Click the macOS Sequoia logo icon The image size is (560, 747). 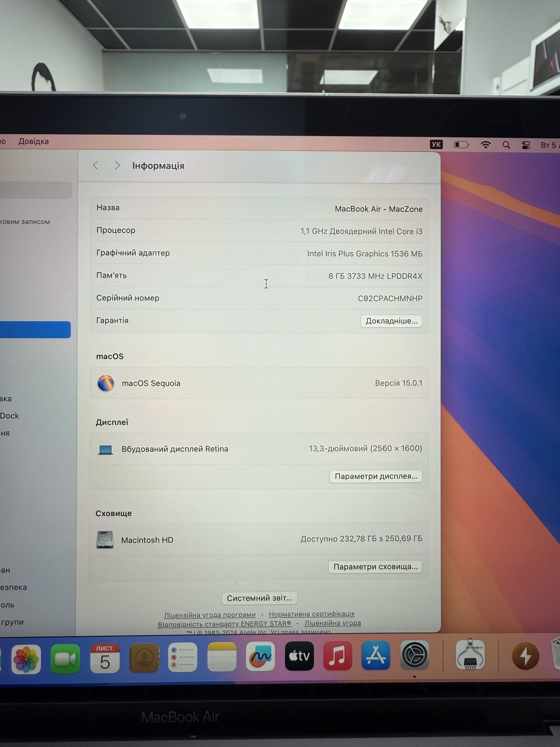(106, 383)
